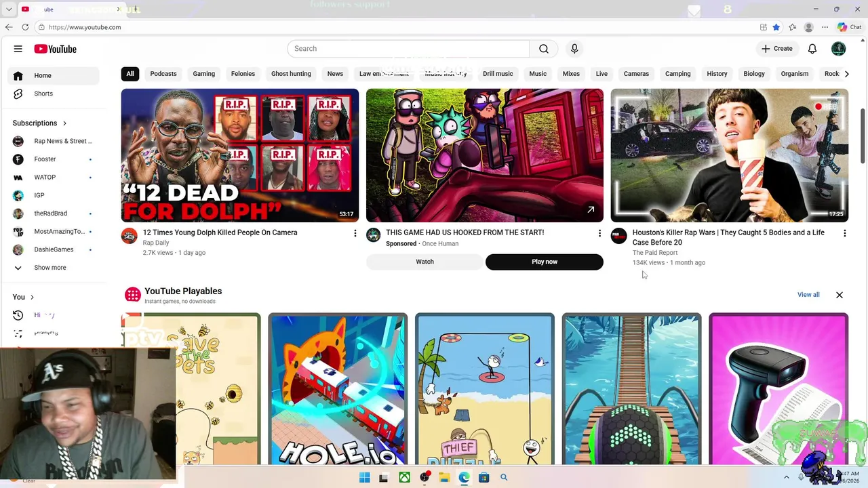Open theRadBrad channel subscription
Image resolution: width=868 pixels, height=488 pixels.
coord(54,213)
